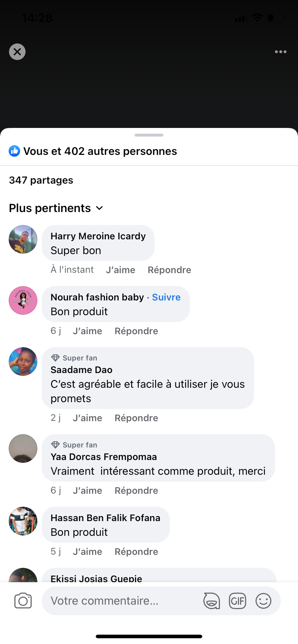Type in the Votre commentaire field

click(x=122, y=601)
